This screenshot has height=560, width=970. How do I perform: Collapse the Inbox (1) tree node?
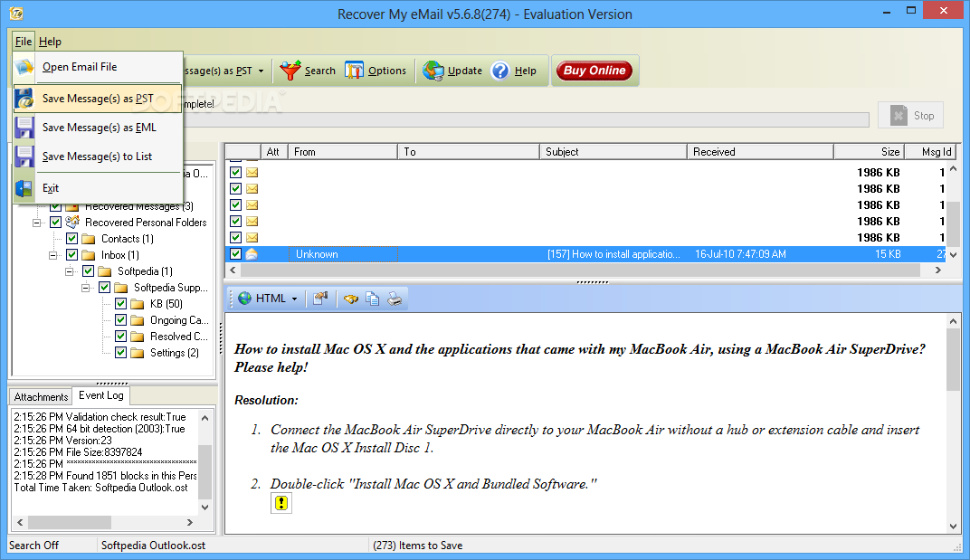pyautogui.click(x=53, y=255)
